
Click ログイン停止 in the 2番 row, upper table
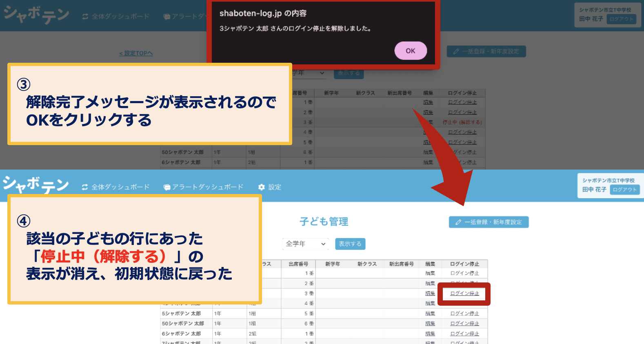tap(462, 112)
